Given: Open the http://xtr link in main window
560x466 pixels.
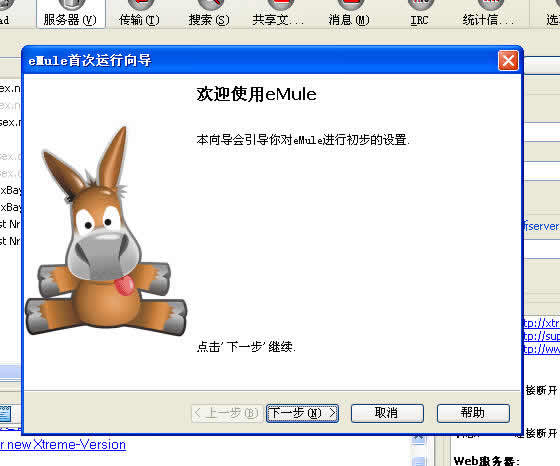Looking at the screenshot, I should tap(541, 323).
